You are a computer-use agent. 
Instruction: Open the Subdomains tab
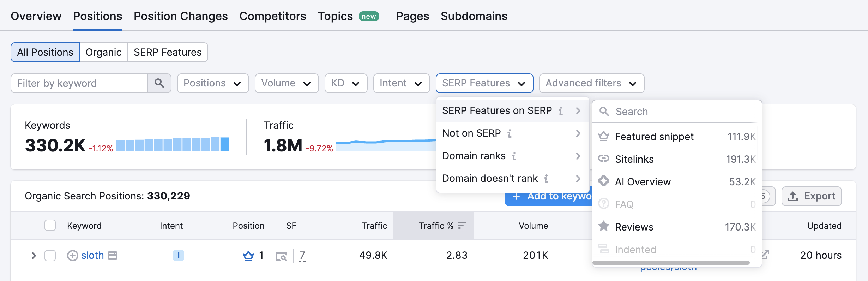point(474,16)
